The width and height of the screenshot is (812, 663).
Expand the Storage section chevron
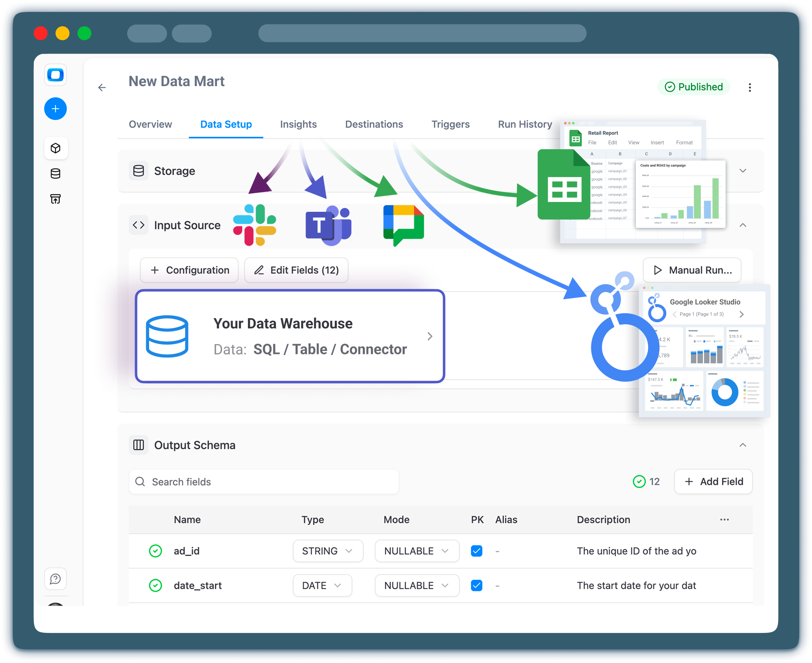coord(743,171)
